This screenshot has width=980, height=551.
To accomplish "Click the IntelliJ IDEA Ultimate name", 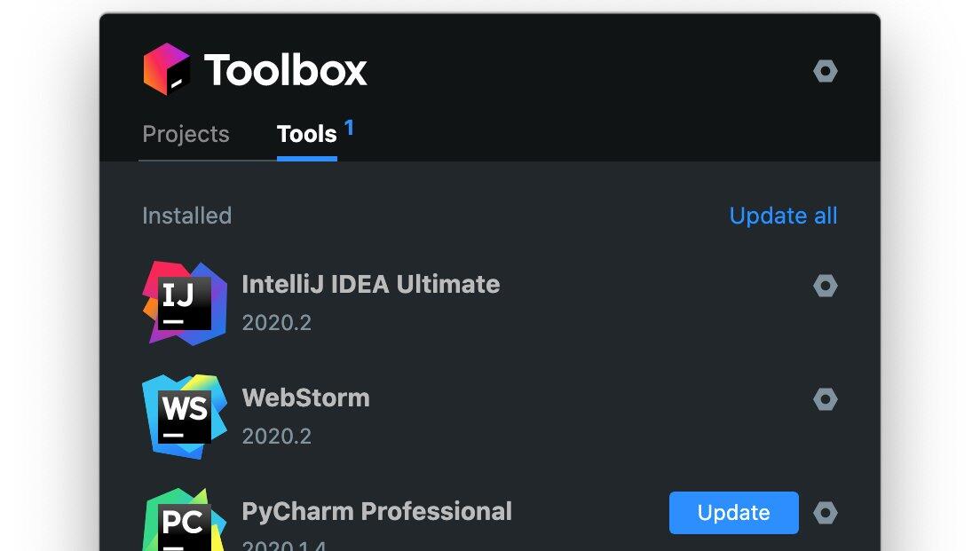I will coord(370,284).
